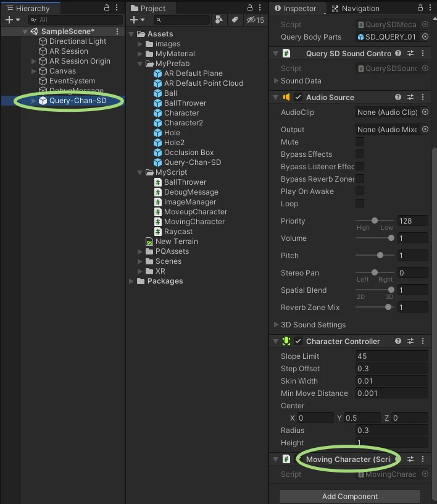Adjust the Volume slider
Viewport: 437px width, 504px height.
[391, 238]
